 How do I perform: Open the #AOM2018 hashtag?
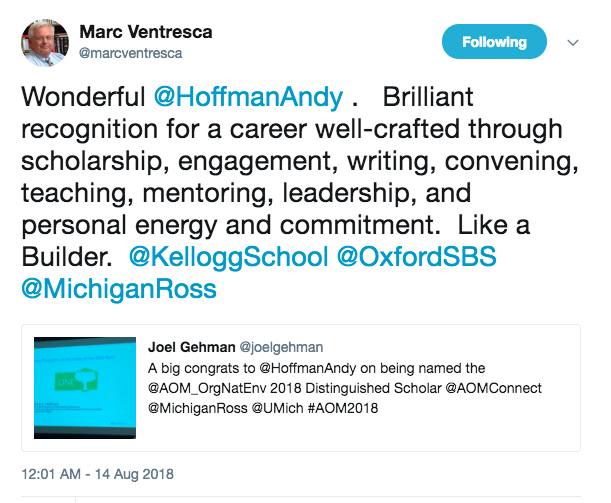point(343,408)
